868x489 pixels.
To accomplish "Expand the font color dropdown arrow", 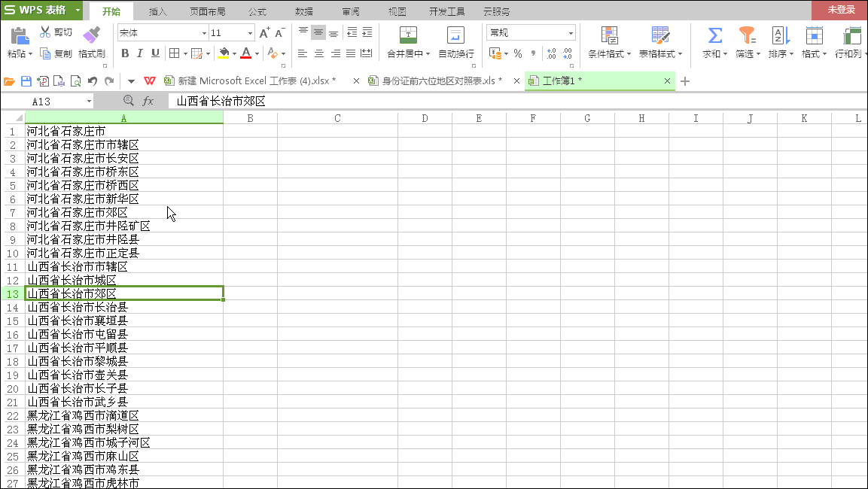I will [257, 53].
